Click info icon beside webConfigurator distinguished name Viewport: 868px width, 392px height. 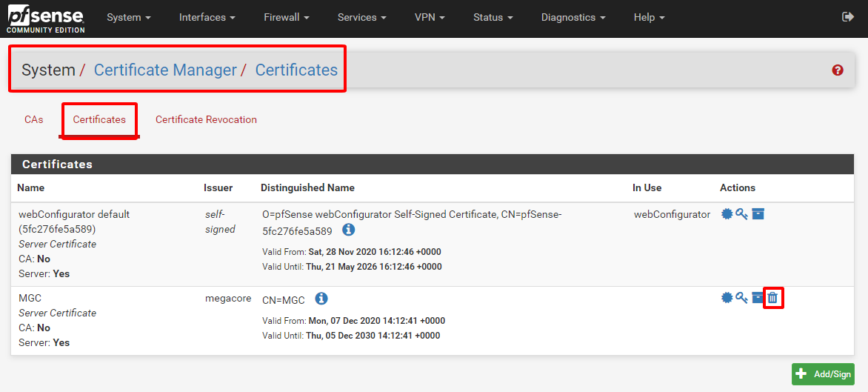[x=348, y=229]
